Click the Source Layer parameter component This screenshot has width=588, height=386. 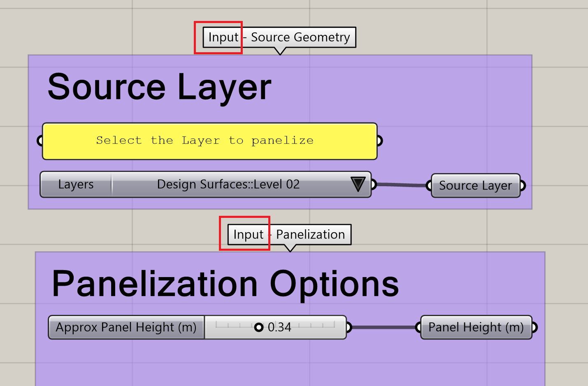(x=476, y=186)
